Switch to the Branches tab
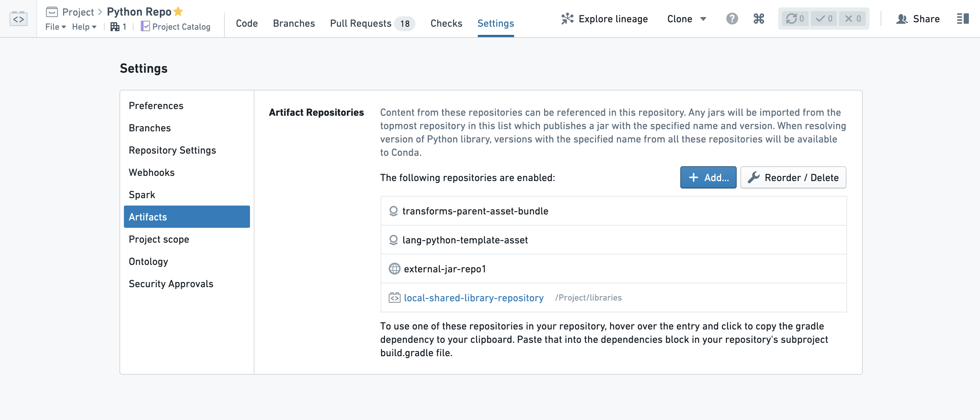This screenshot has width=980, height=420. tap(294, 23)
